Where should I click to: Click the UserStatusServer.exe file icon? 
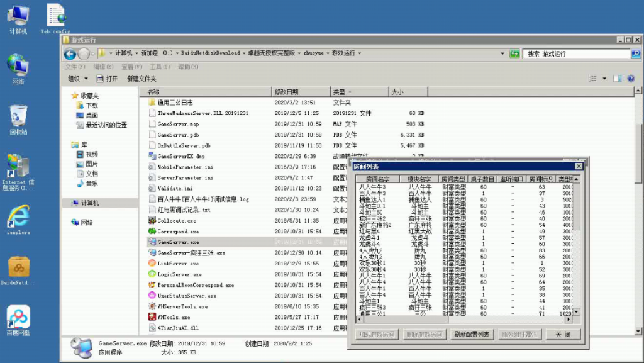tap(152, 296)
